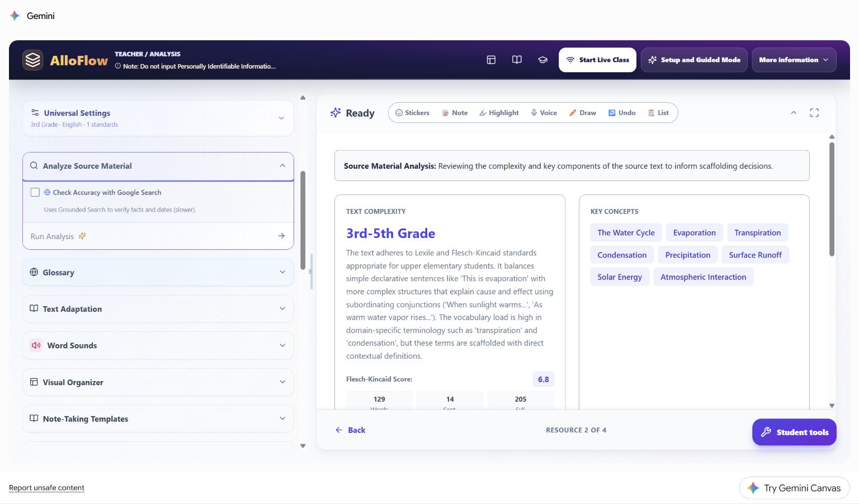Select The Water Cycle concept tag

(x=626, y=232)
